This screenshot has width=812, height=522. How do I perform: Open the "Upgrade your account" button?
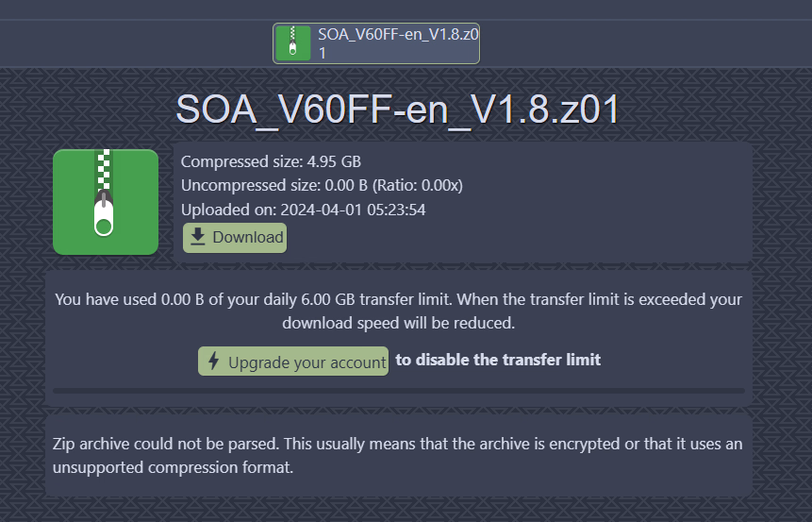pos(293,362)
